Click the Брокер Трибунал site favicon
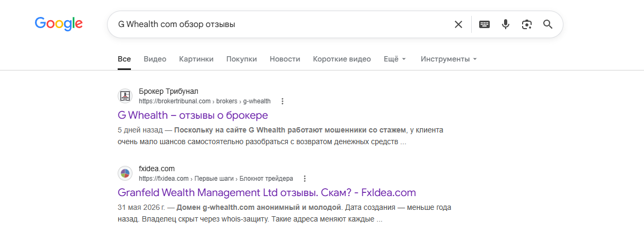Image resolution: width=644 pixels, height=230 pixels. (125, 96)
